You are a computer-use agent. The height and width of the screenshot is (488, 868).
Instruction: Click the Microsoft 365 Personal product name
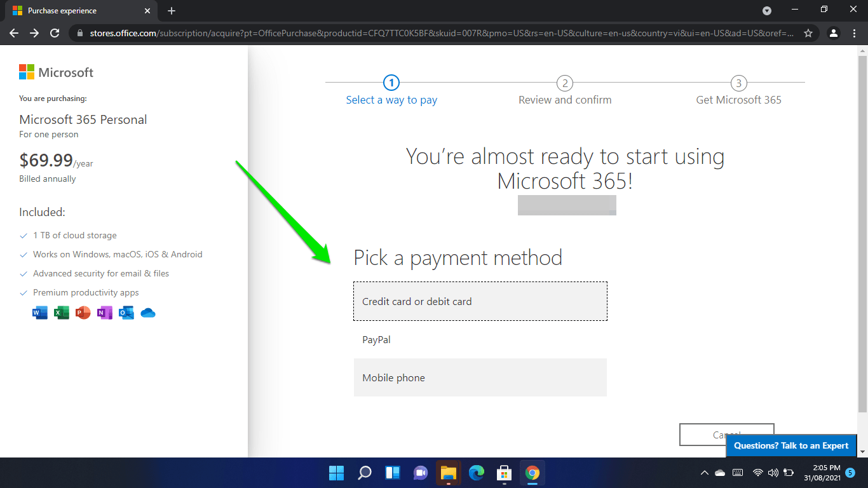click(83, 119)
